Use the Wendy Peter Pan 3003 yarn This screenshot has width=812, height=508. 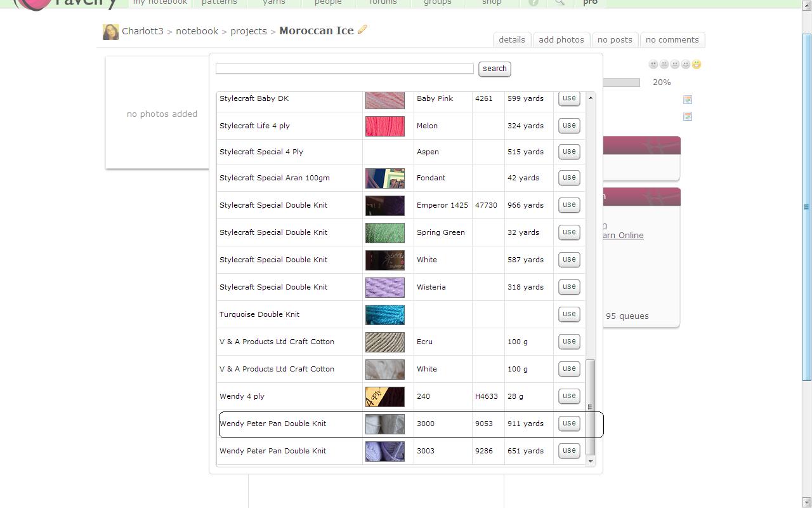(x=569, y=450)
